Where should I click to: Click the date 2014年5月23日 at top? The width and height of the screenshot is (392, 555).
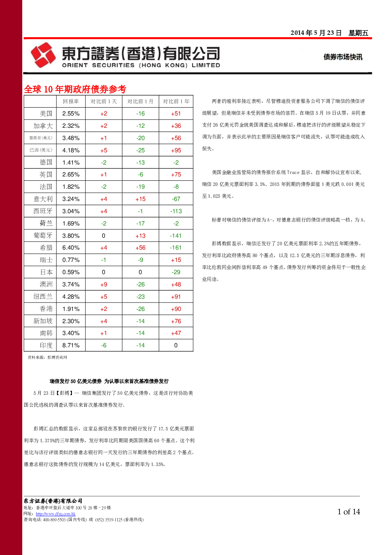316,33
